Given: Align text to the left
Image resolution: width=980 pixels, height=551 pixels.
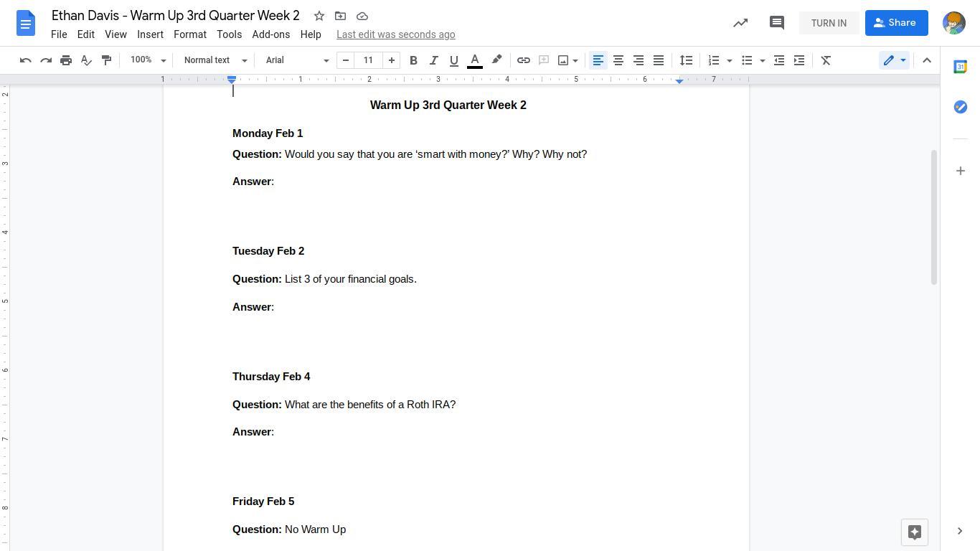Looking at the screenshot, I should tap(598, 60).
